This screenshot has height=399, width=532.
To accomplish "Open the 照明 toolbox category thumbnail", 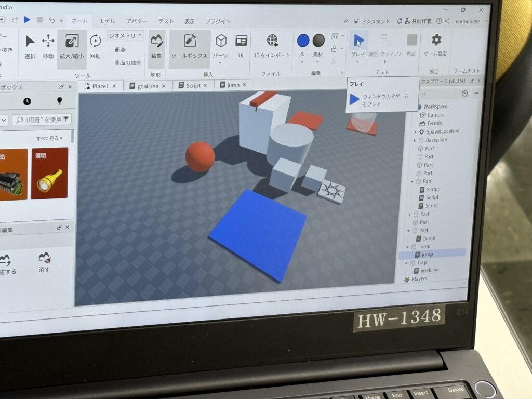I will tap(49, 173).
